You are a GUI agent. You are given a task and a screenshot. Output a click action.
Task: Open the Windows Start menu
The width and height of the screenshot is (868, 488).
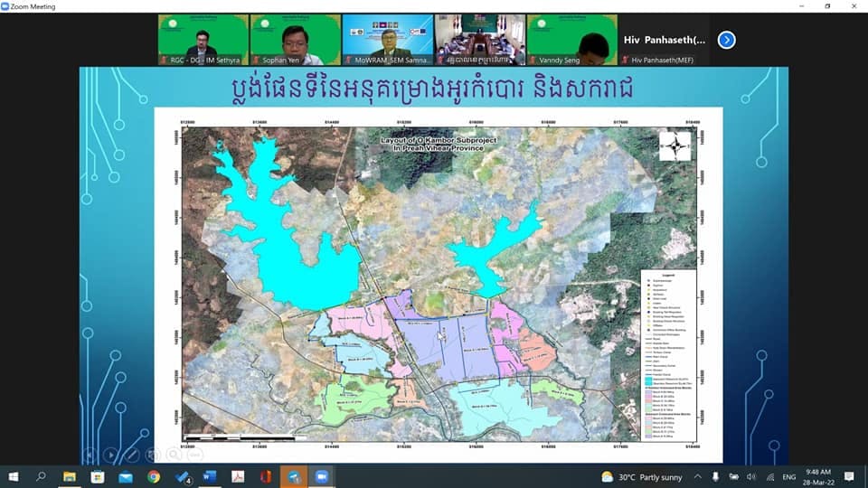[x=14, y=476]
